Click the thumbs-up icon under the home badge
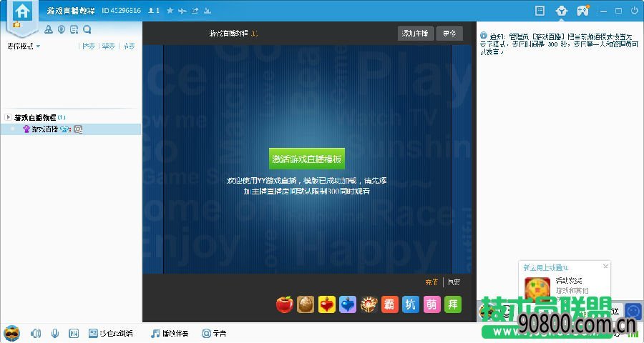 (x=16, y=24)
